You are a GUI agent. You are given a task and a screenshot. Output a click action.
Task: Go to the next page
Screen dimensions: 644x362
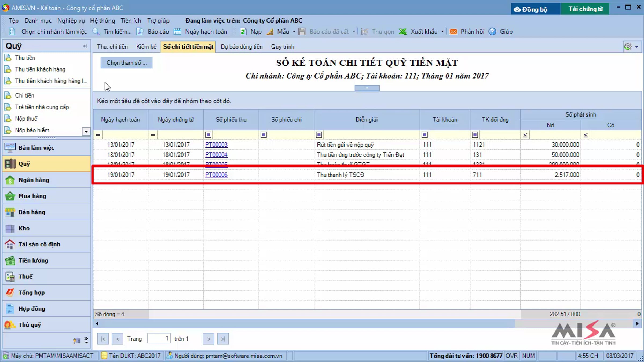(209, 339)
